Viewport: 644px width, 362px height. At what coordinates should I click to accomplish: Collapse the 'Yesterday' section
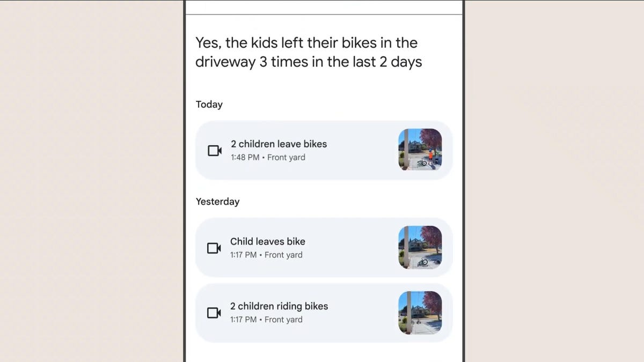[217, 201]
